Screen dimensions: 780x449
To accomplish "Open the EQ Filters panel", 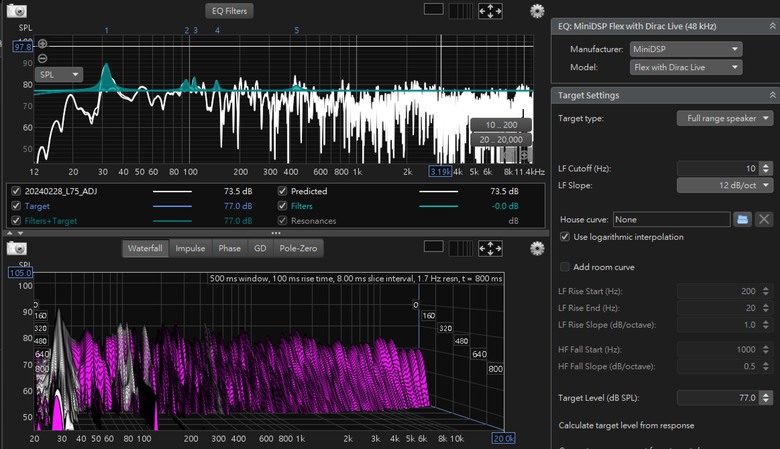I will [x=229, y=10].
